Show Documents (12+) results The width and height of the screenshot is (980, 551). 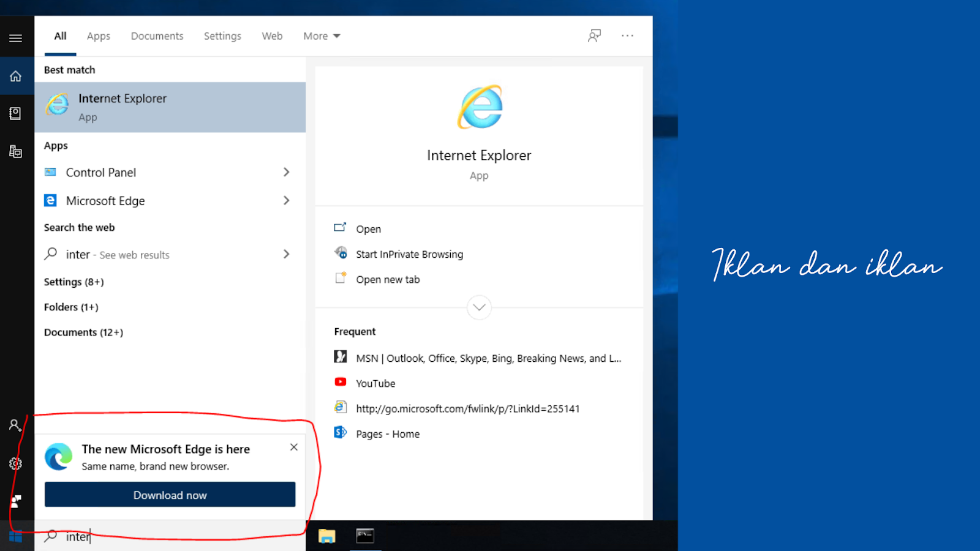tap(83, 332)
